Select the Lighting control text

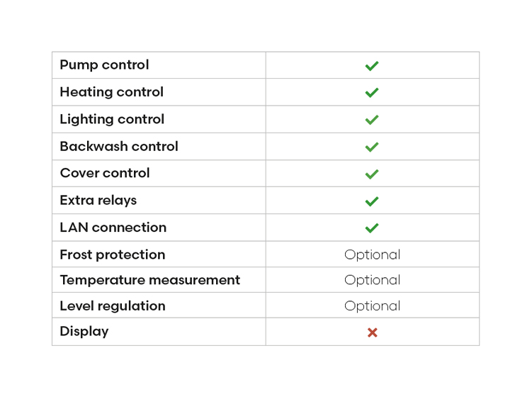coord(112,120)
